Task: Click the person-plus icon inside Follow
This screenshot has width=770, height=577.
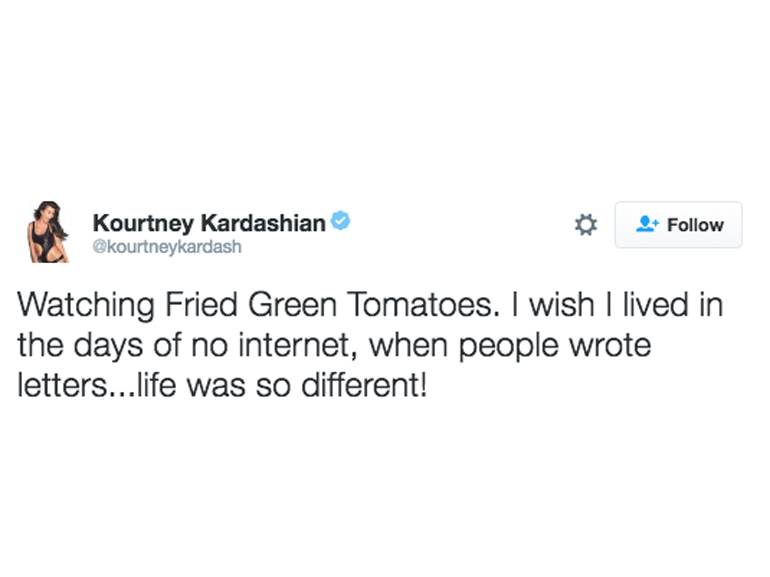Action: 646,225
